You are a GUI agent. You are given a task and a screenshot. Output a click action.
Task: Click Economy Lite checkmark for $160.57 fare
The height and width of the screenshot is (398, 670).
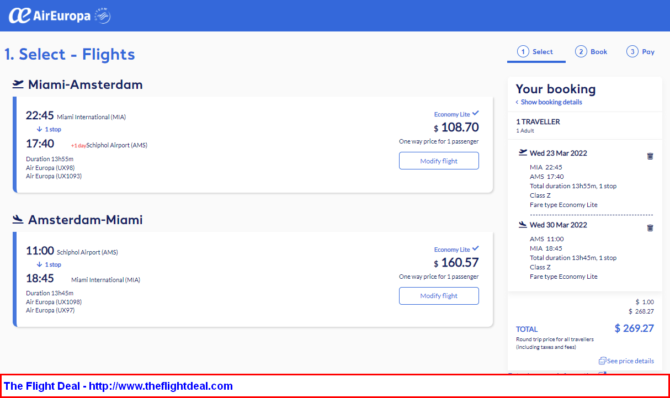(476, 248)
